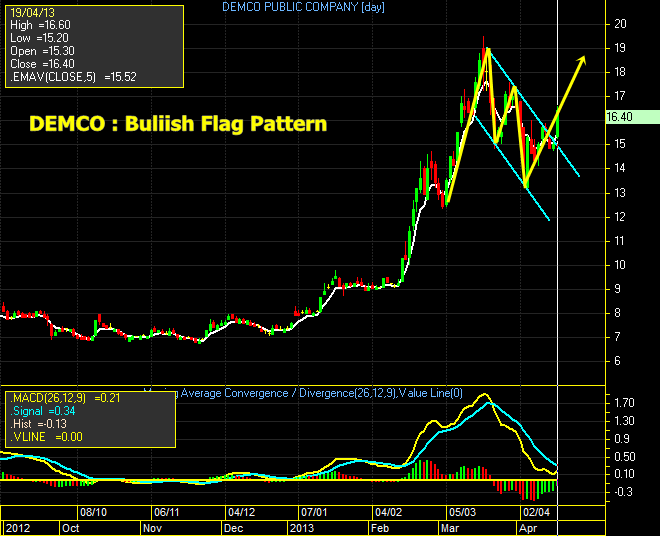The height and width of the screenshot is (536, 660).
Task: Click the Low =15.20 value
Action: pyautogui.click(x=39, y=38)
